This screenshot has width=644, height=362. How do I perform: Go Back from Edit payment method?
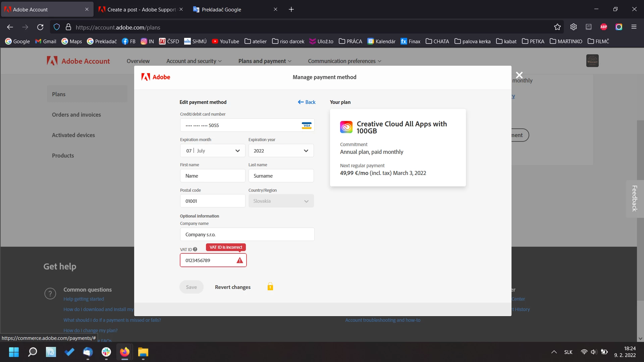[307, 102]
